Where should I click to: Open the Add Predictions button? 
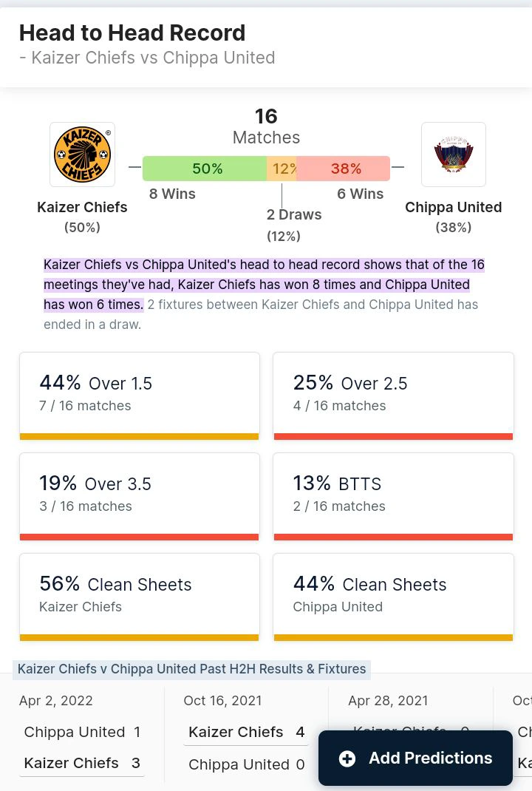pos(415,758)
